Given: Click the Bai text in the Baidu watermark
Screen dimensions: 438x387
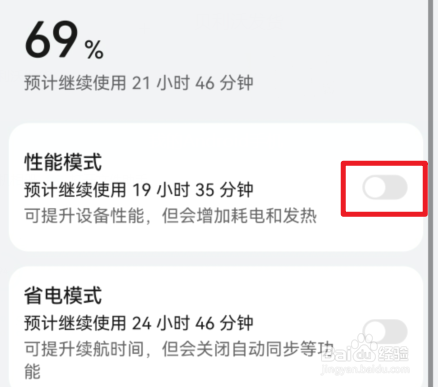Looking at the screenshot, I should click(336, 355).
